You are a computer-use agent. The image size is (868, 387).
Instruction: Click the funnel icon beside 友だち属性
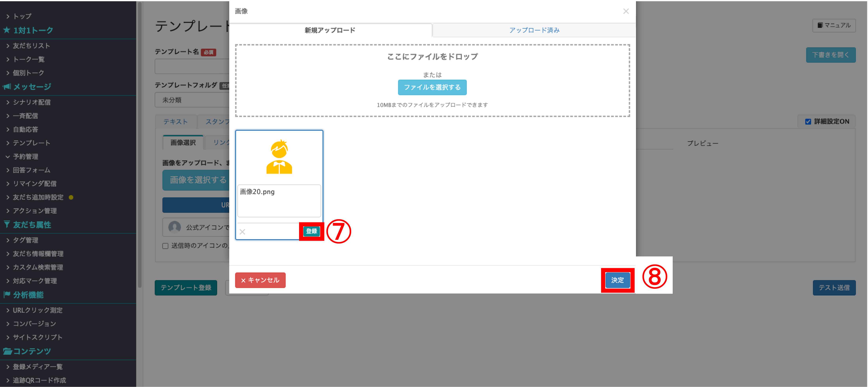tap(6, 225)
